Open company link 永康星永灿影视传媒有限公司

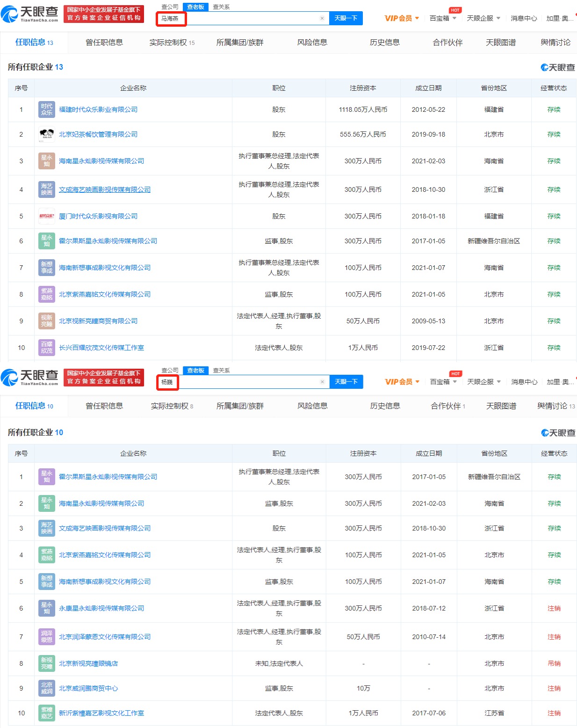point(101,608)
